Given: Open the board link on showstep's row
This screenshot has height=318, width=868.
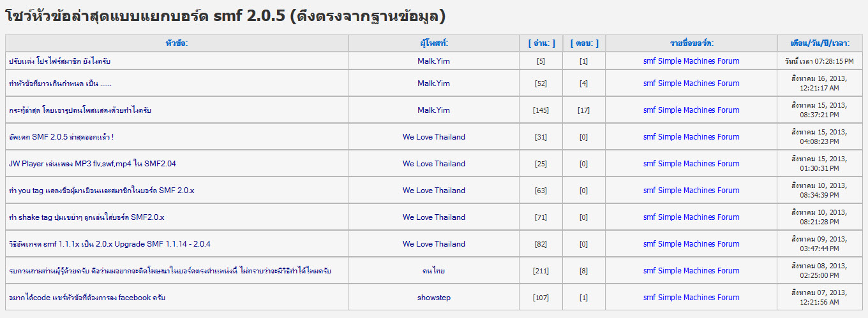Looking at the screenshot, I should pos(691,298).
